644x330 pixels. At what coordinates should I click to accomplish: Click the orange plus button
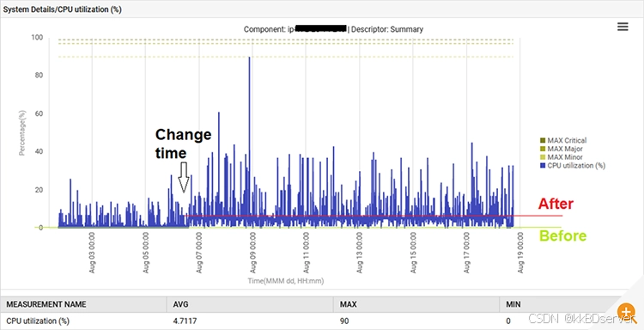tap(626, 312)
